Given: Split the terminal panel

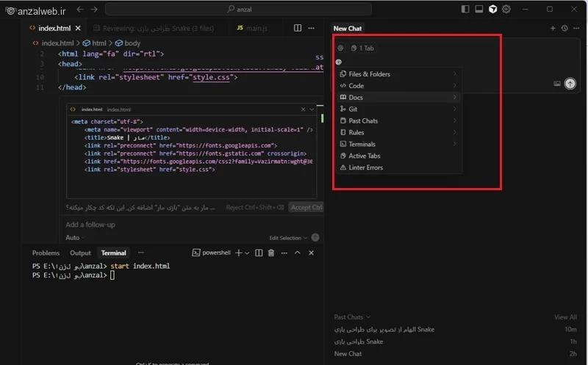Looking at the screenshot, I should click(x=258, y=253).
